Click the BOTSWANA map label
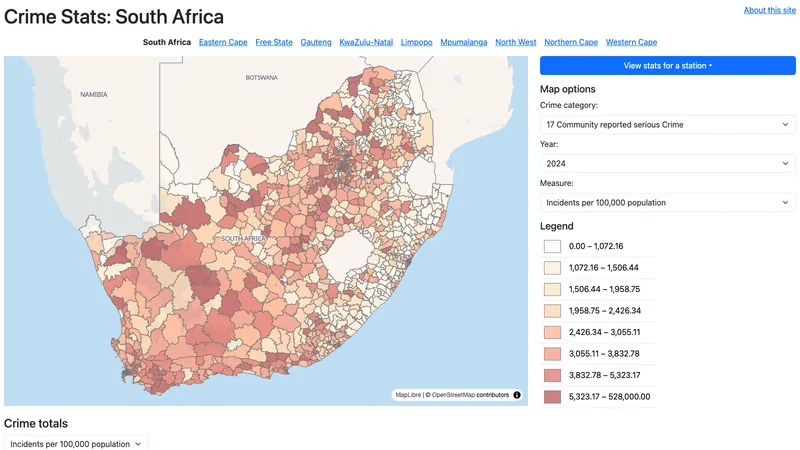 point(262,78)
